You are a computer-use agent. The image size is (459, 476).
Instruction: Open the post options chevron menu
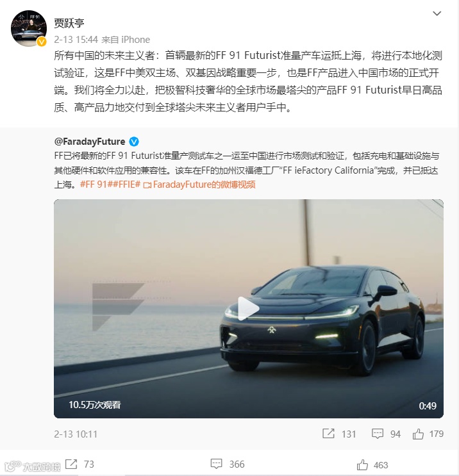437,13
